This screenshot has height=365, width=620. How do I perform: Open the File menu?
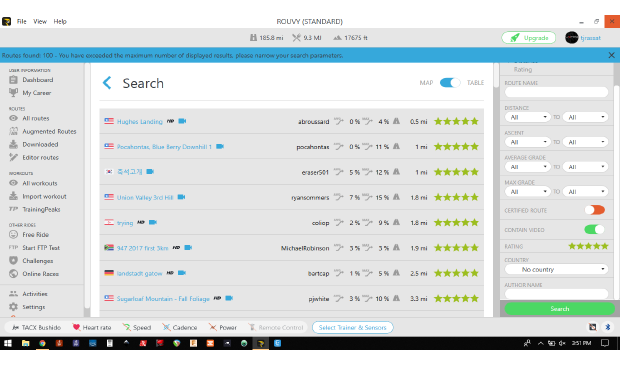click(22, 21)
